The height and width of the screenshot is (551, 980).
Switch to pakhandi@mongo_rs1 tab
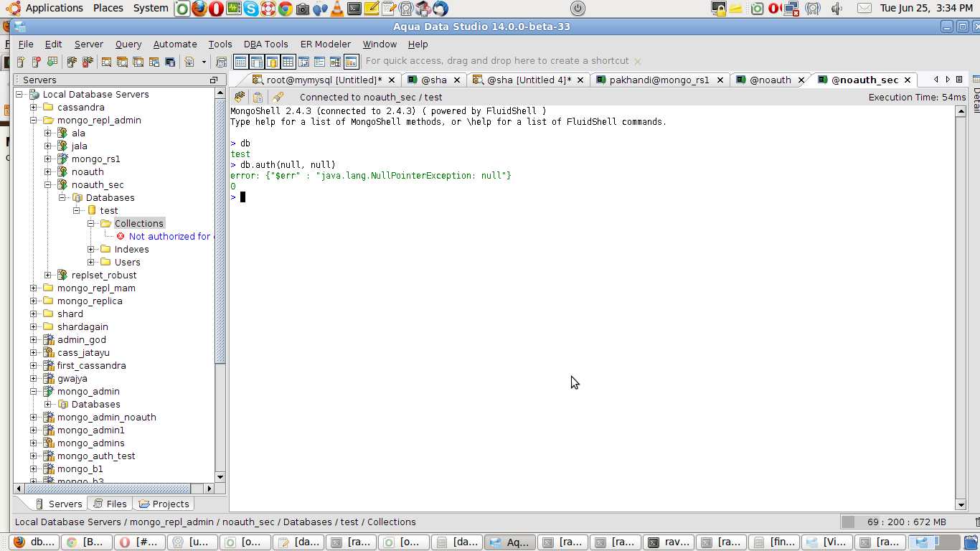click(659, 80)
